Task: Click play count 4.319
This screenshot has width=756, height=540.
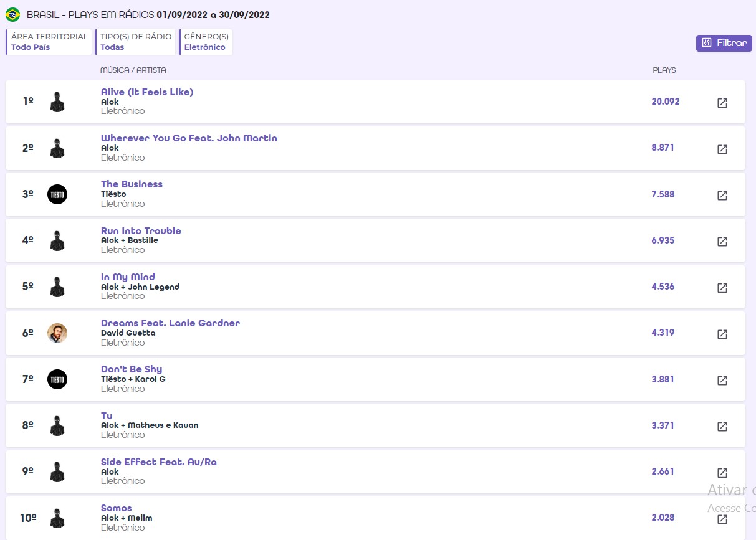Action: [663, 333]
